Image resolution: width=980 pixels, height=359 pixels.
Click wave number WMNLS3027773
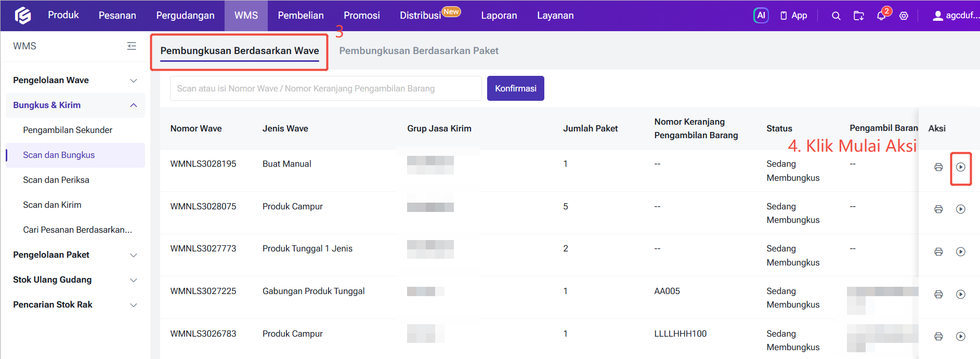pyautogui.click(x=203, y=249)
